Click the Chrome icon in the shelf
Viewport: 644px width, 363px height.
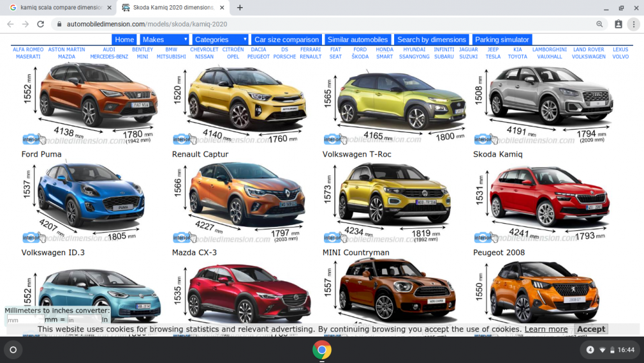click(321, 350)
